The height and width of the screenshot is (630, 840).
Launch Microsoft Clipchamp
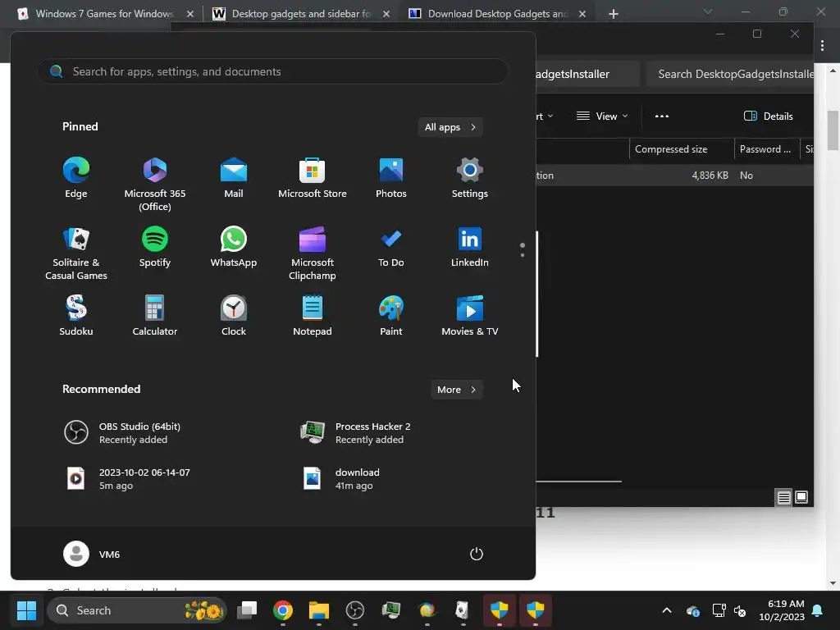click(313, 253)
